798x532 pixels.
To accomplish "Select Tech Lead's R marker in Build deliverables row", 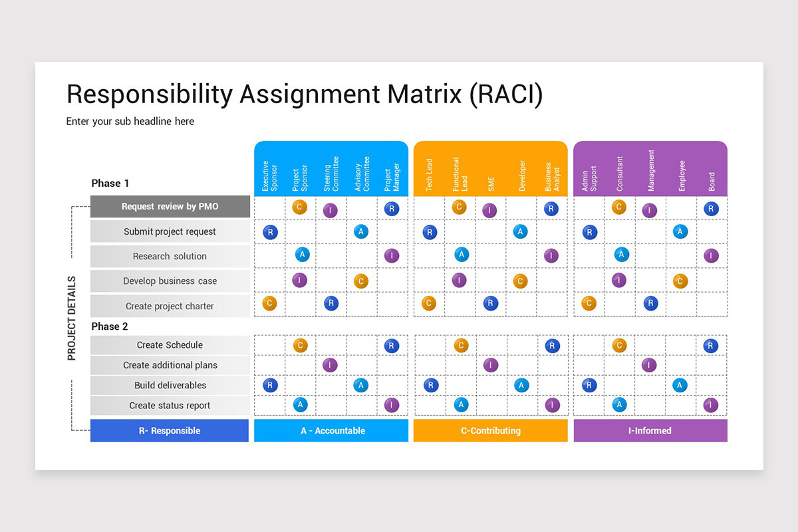I will click(431, 384).
